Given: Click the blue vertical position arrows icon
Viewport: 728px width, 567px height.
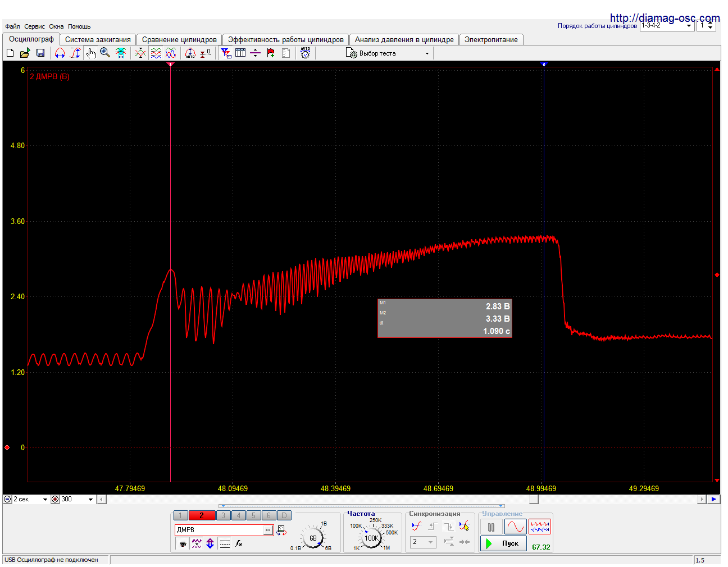Looking at the screenshot, I should (x=210, y=543).
